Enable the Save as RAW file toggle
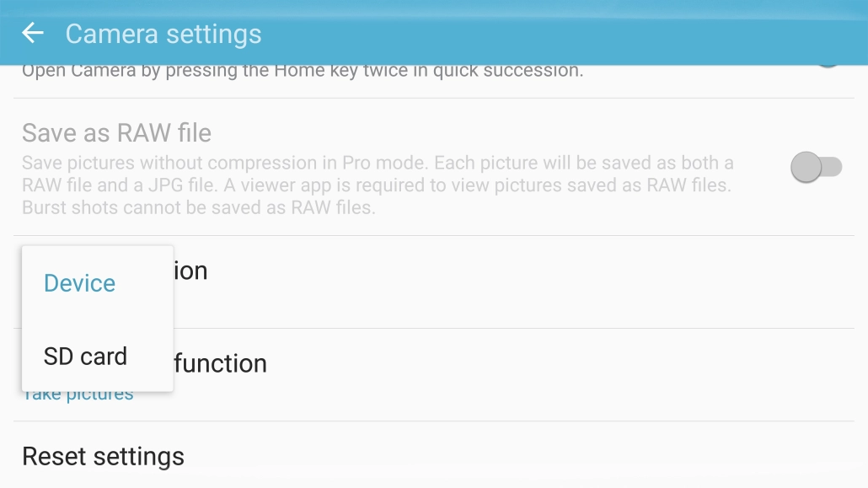This screenshot has width=868, height=488. point(813,166)
